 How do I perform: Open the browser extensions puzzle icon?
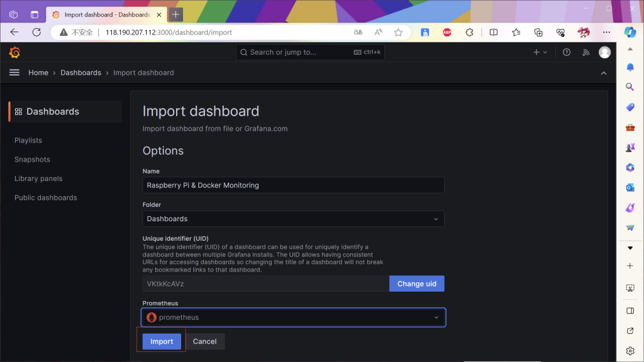tap(469, 33)
